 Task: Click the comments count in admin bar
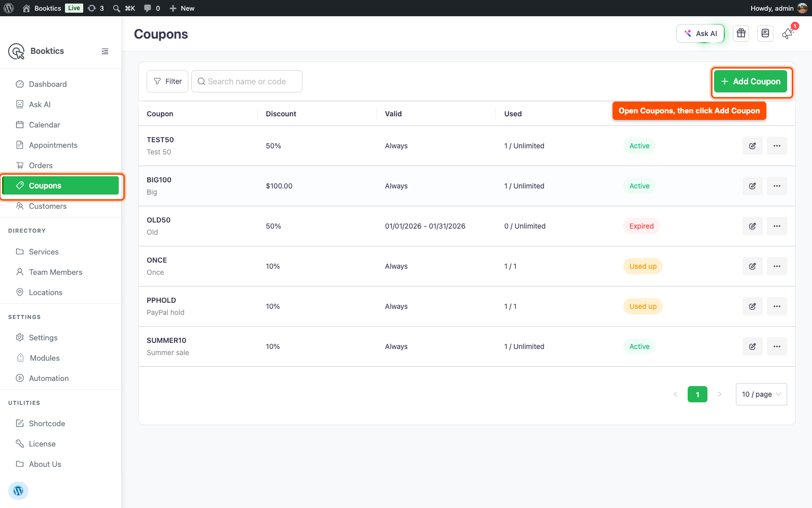(x=152, y=8)
